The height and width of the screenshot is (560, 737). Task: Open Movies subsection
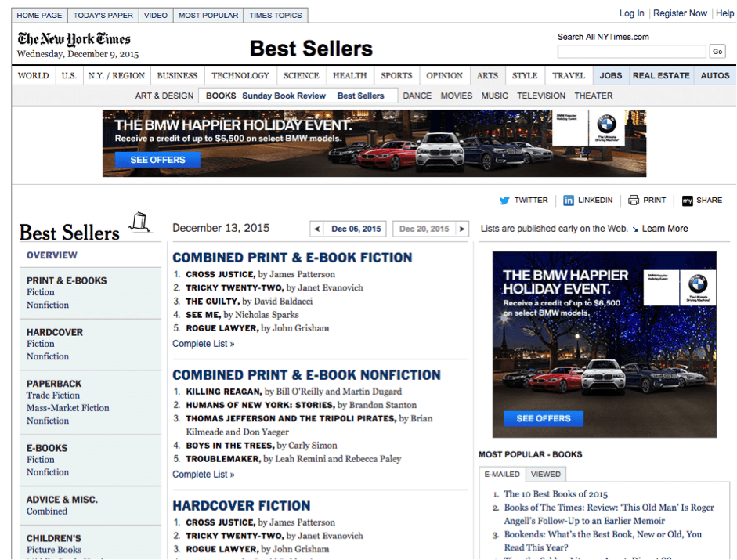457,96
